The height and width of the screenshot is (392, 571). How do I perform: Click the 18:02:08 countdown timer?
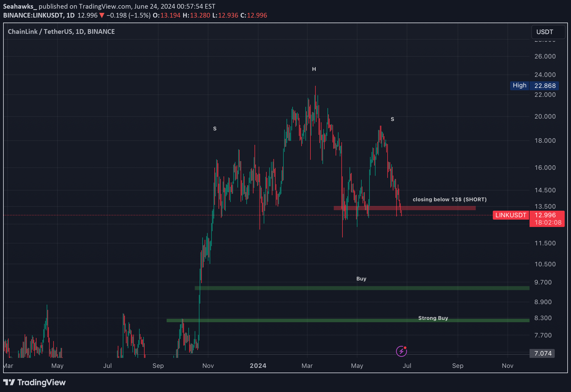tap(548, 223)
